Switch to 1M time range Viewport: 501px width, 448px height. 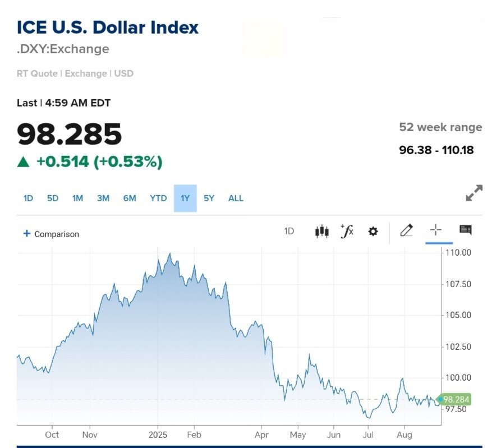(x=77, y=198)
